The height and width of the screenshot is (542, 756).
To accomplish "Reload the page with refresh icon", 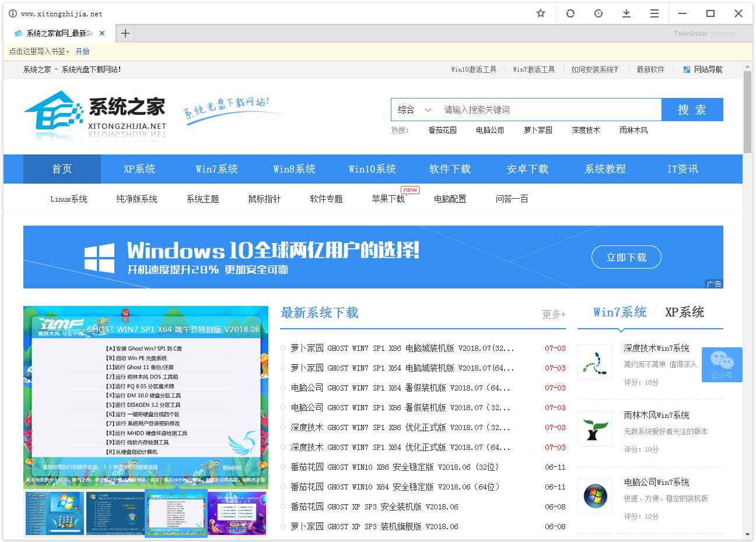I will [x=570, y=13].
